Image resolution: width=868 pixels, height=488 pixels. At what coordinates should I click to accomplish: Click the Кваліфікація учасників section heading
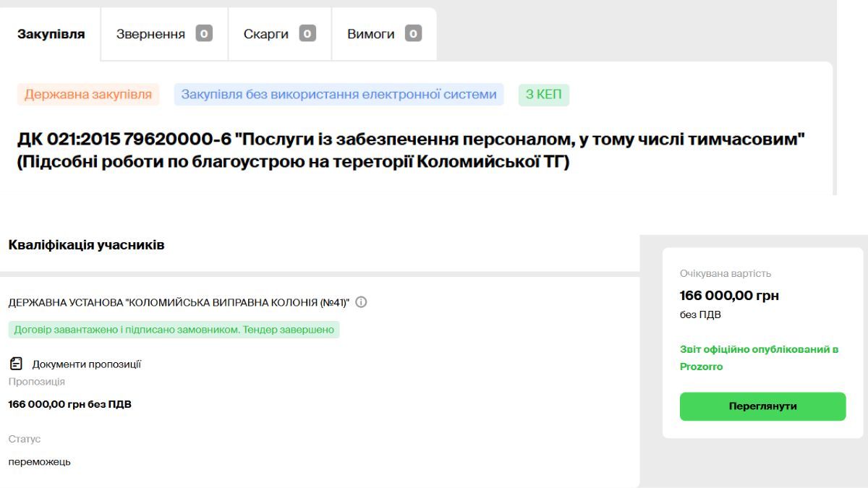(x=87, y=245)
